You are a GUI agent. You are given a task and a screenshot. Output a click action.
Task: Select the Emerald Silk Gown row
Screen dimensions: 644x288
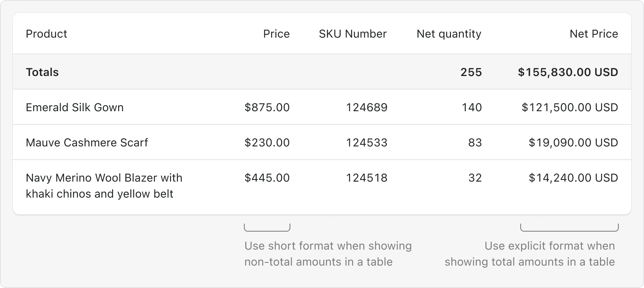[322, 107]
